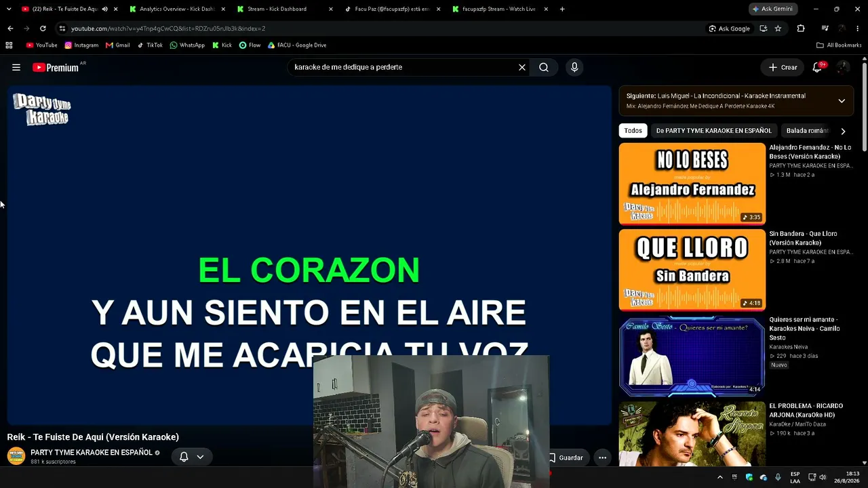Image resolution: width=868 pixels, height=488 pixels.
Task: Open the YouTube account avatar menu
Action: (843, 67)
